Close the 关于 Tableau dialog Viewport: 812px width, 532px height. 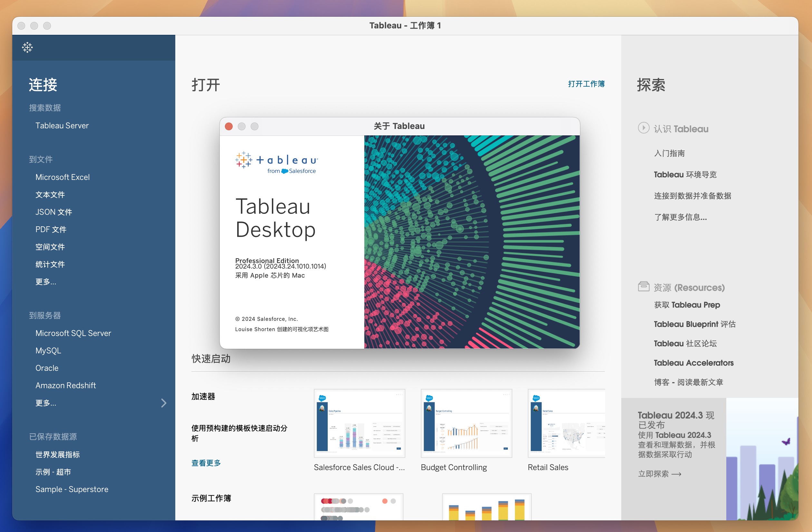(x=228, y=126)
